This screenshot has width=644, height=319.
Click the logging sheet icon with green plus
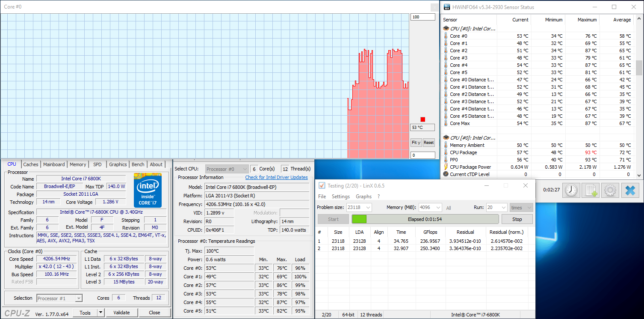click(x=591, y=190)
